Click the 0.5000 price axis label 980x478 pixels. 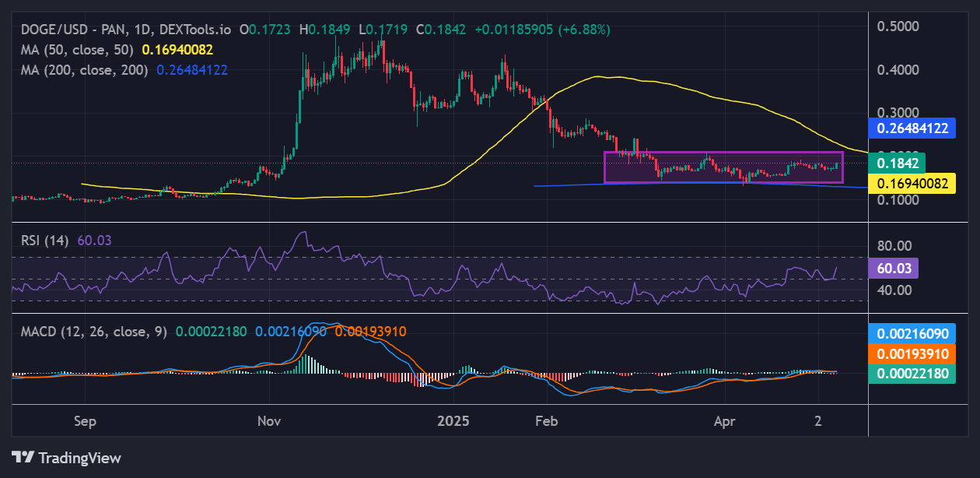pos(898,26)
